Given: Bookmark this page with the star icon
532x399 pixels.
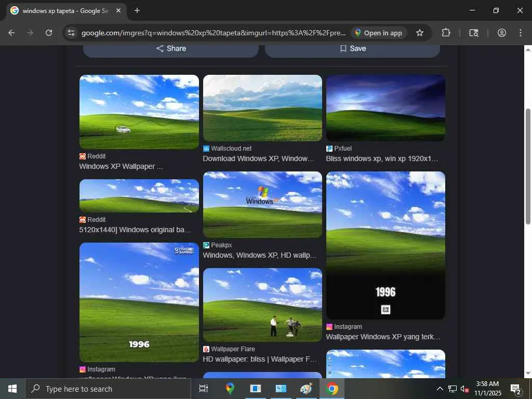Looking at the screenshot, I should pyautogui.click(x=420, y=33).
